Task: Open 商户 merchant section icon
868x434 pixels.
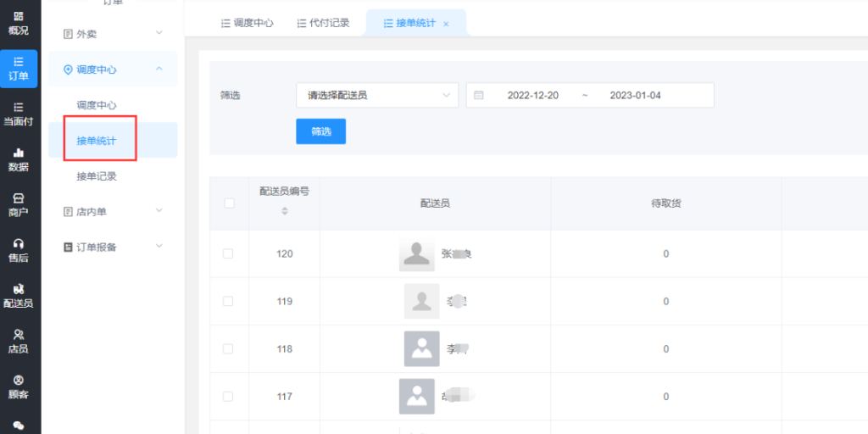Action: coord(19,204)
